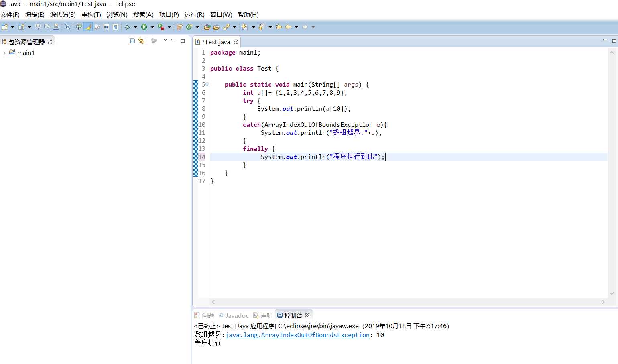Viewport: 618px width, 364px height.
Task: Save the current file with the floppy icon
Action: tap(38, 27)
